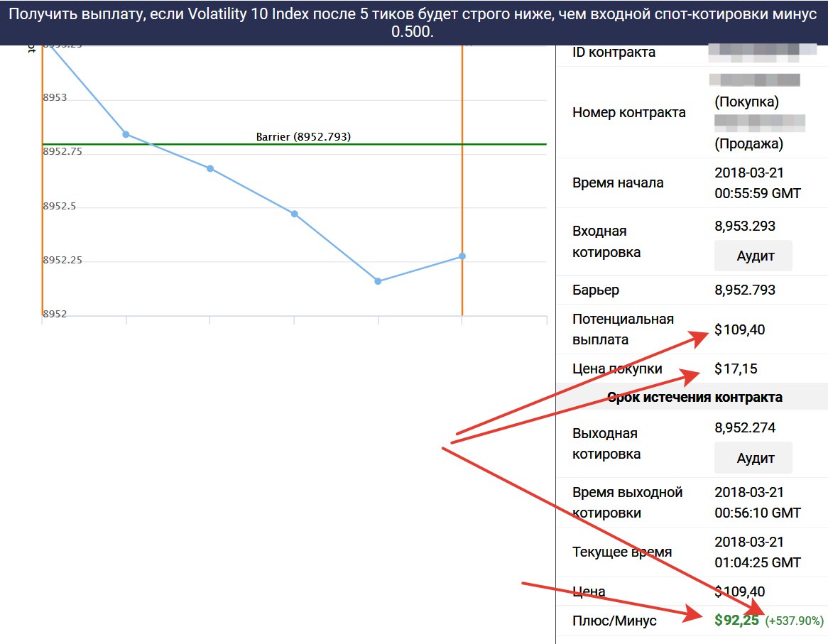Select the first tick point just above the barrier line

click(x=126, y=134)
